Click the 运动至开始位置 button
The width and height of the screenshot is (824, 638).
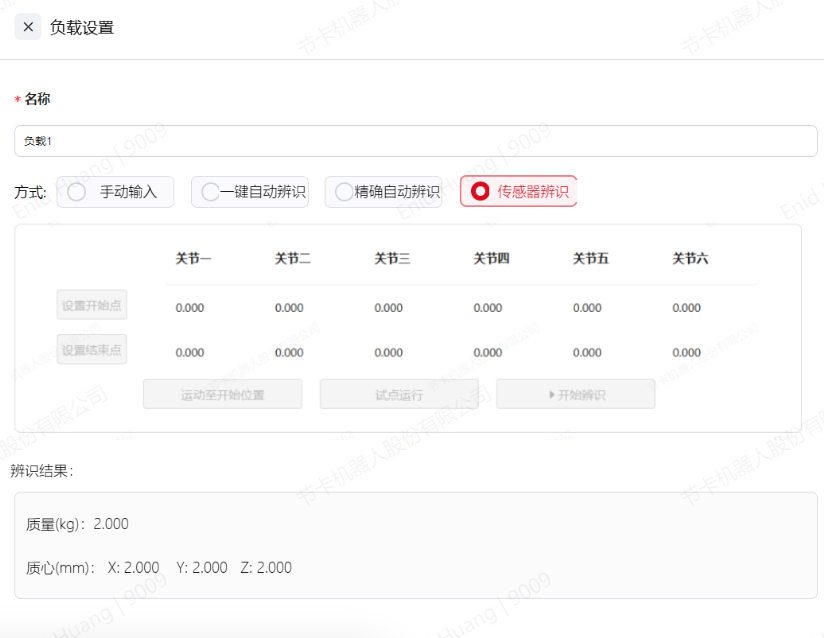pyautogui.click(x=222, y=394)
